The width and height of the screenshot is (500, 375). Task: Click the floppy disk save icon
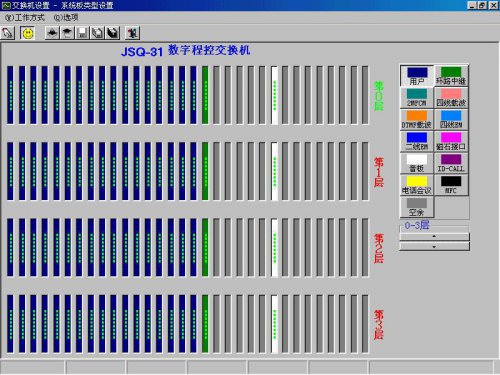82,33
